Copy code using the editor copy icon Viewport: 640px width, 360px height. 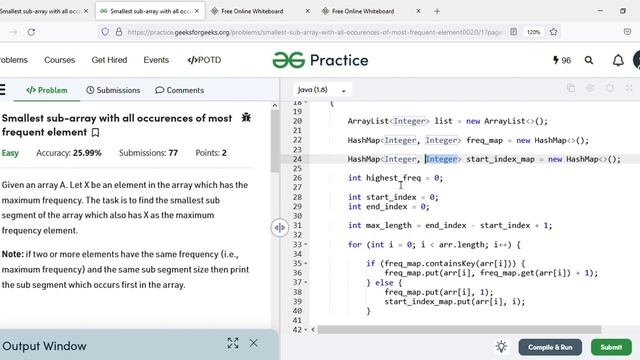point(571,88)
